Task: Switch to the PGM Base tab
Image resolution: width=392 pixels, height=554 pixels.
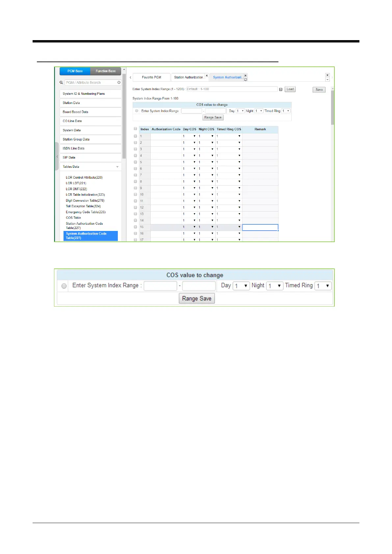Action: 75,71
